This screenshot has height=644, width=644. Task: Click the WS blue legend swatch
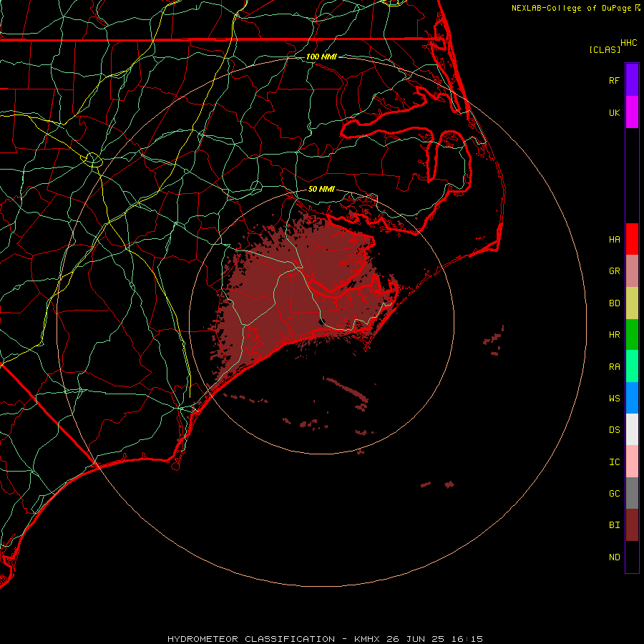632,398
